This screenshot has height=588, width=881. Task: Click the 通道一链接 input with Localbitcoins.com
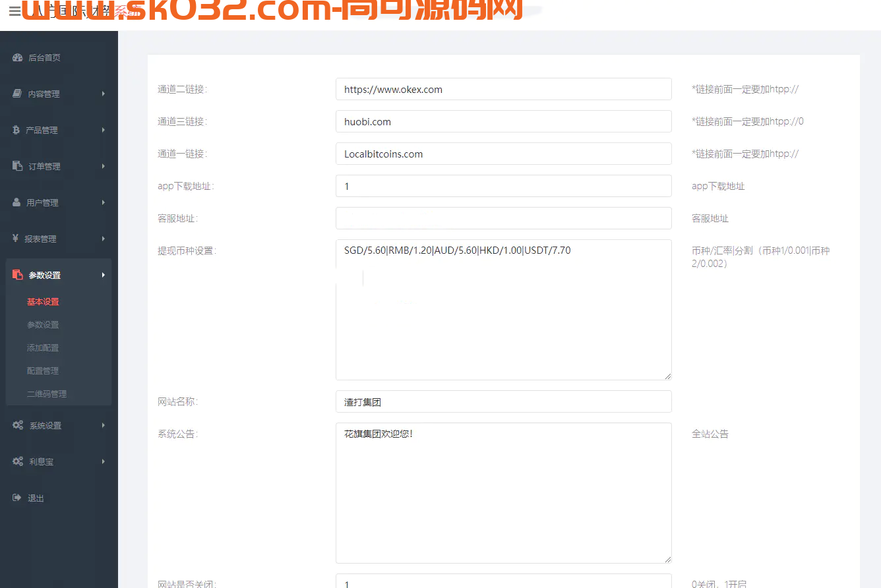point(504,154)
